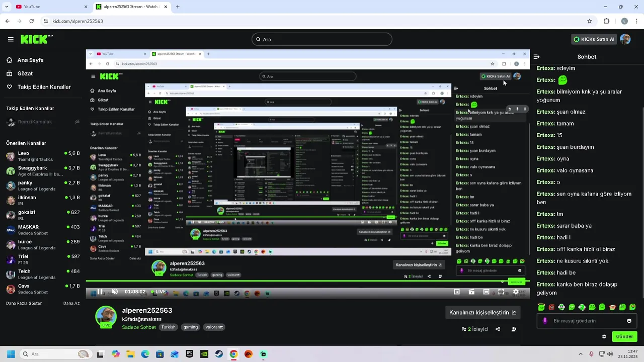Open Ana Sayfa in sidebar
644x362 pixels.
[x=30, y=60]
